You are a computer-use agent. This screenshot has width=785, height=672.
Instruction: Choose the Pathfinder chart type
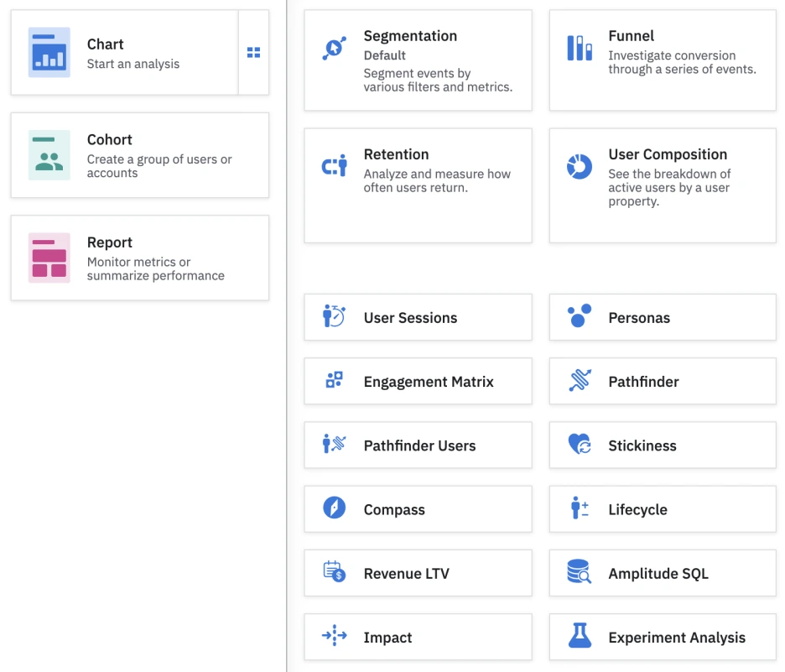(x=663, y=382)
